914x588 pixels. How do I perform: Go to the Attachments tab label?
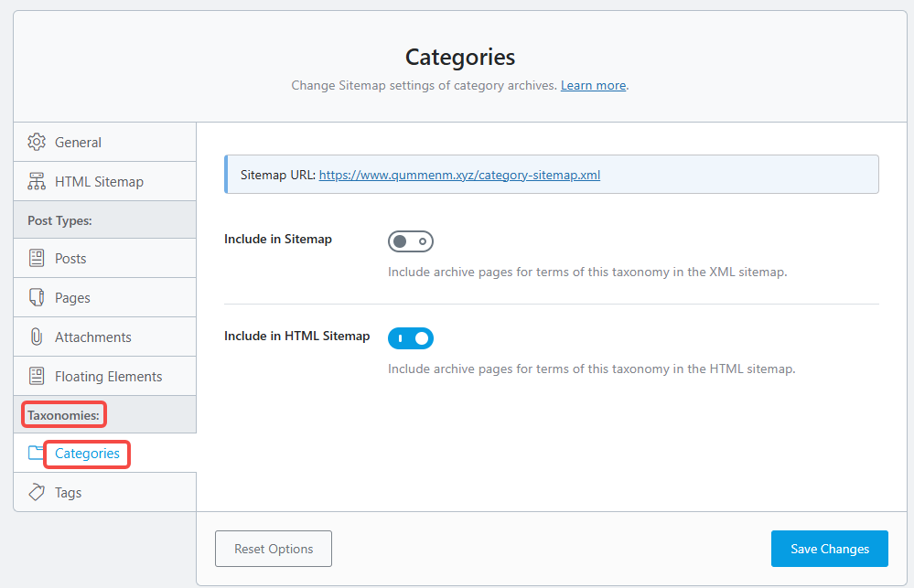[92, 337]
